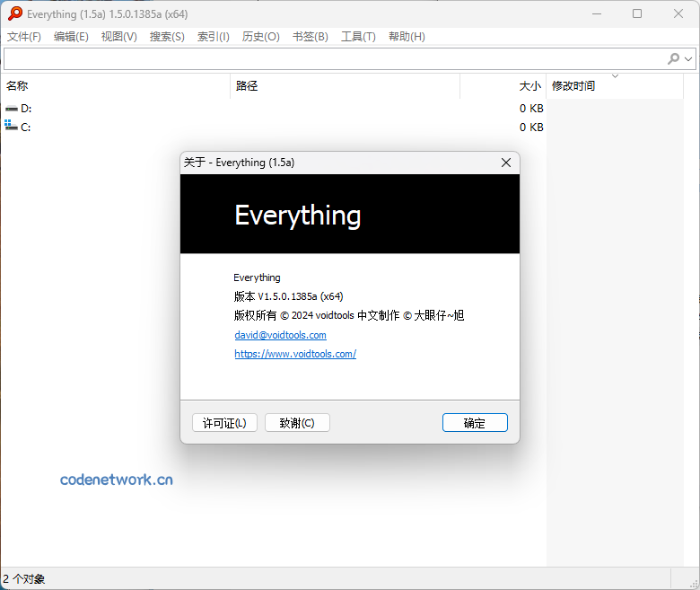Click the 0 KB size of D: row
700x590 pixels.
[x=531, y=109]
